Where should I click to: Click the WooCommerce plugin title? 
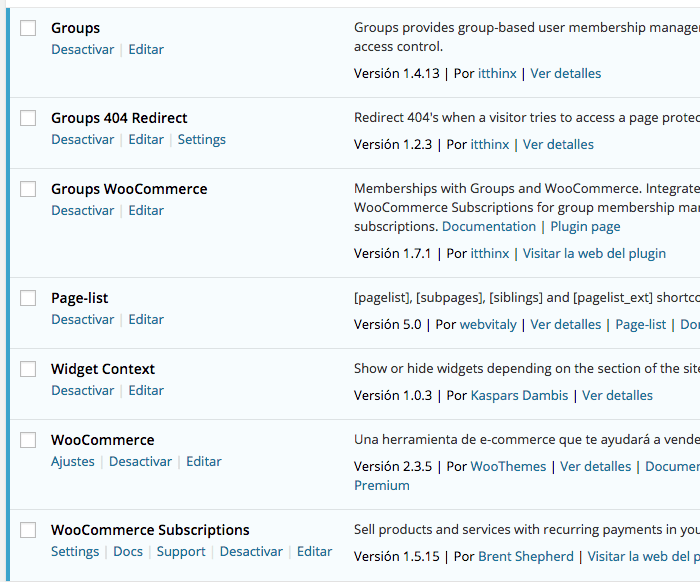[103, 440]
